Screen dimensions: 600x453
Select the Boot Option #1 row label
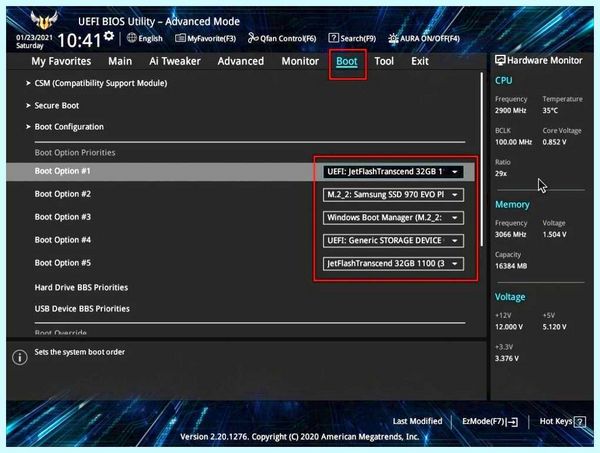(62, 171)
